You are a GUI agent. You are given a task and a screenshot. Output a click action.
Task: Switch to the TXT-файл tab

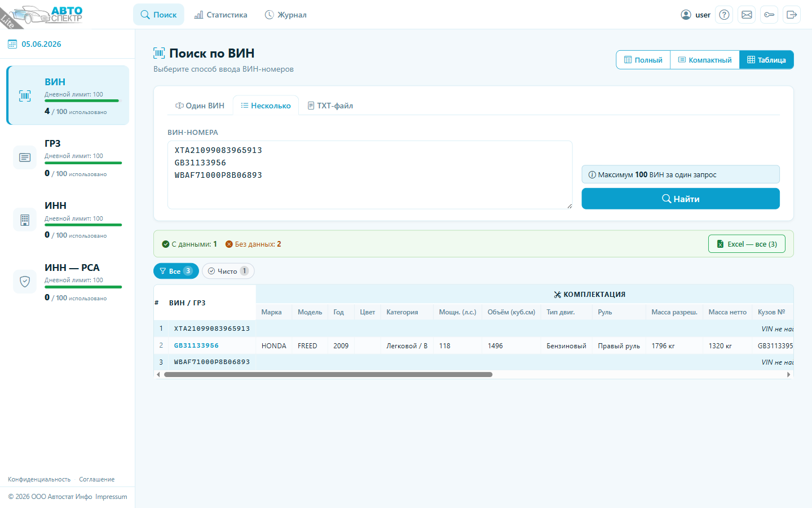[x=330, y=106]
